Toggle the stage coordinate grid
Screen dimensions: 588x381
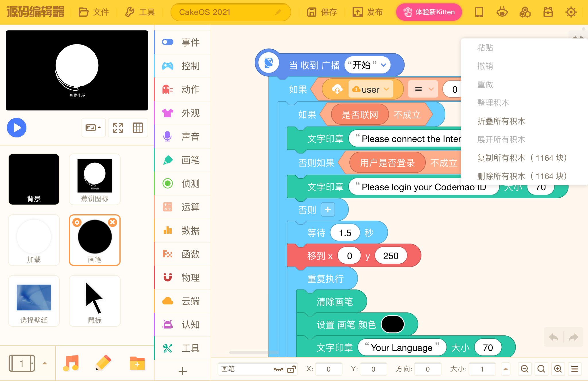pos(138,128)
